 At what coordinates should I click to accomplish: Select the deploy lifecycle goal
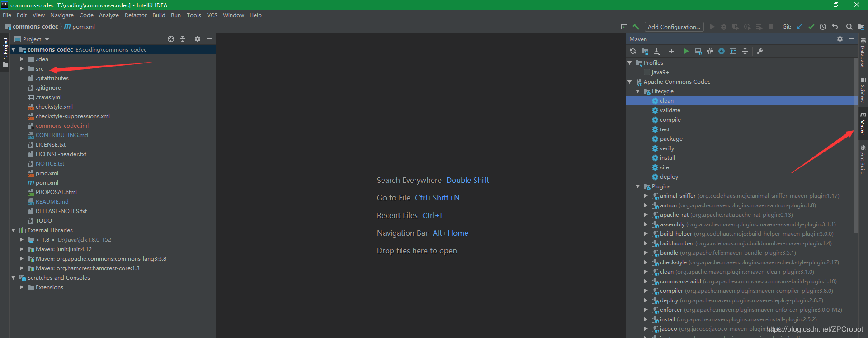(x=669, y=177)
